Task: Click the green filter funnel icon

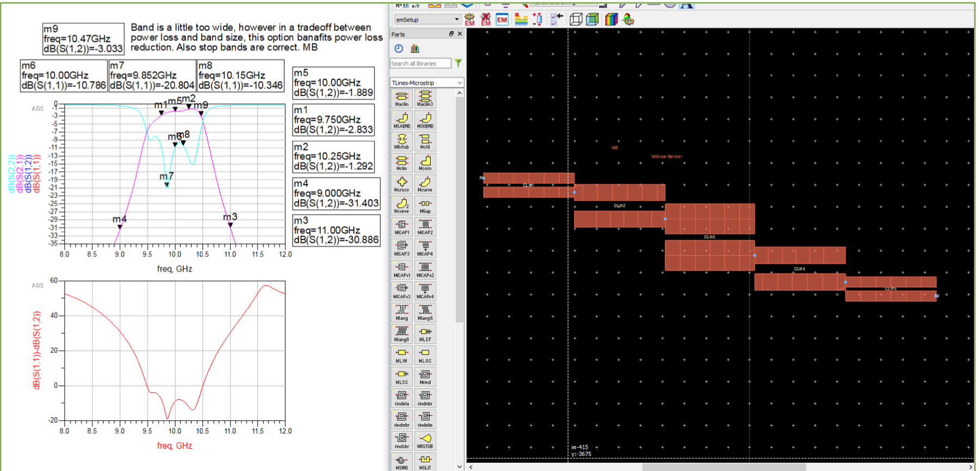Action: [458, 63]
